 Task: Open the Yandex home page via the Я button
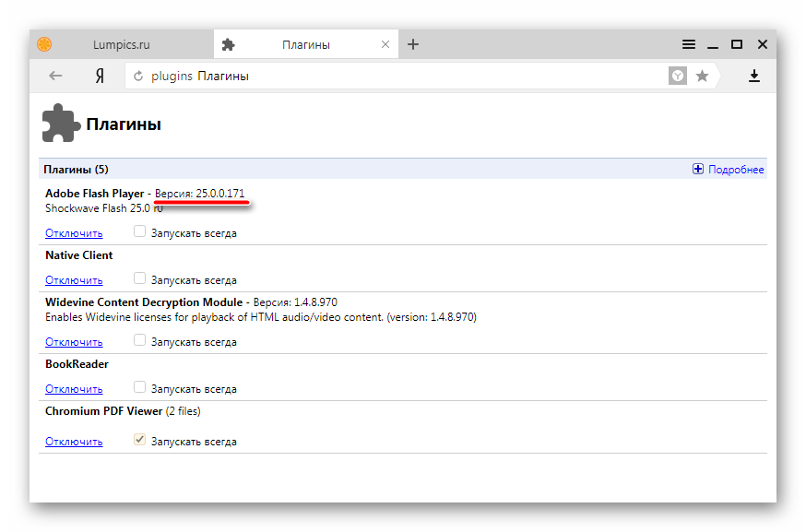pyautogui.click(x=100, y=77)
